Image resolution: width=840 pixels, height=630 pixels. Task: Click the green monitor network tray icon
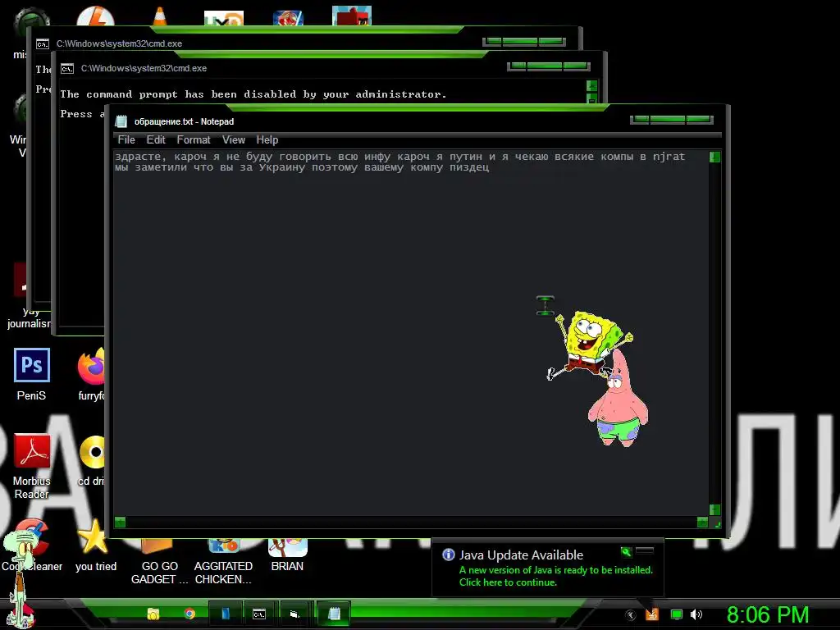coord(677,614)
